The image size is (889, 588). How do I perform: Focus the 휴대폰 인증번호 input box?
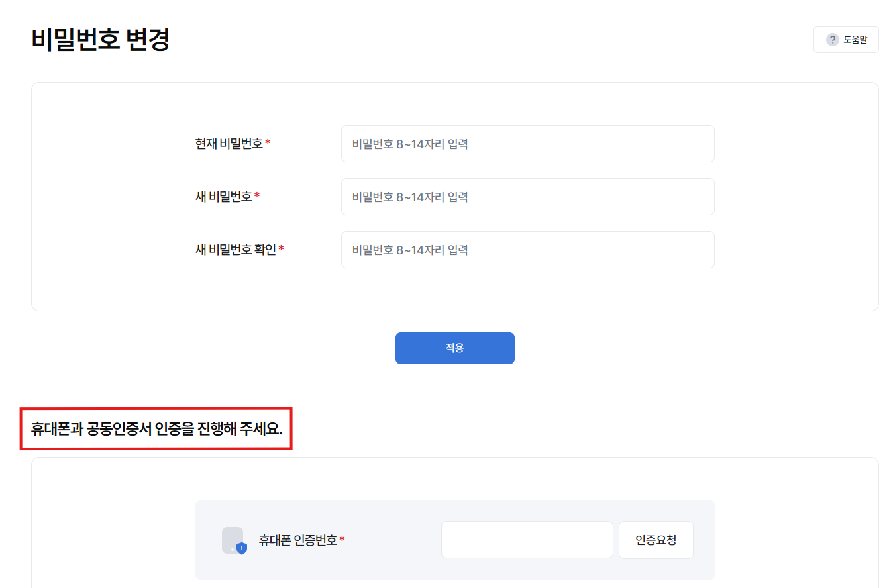[527, 540]
